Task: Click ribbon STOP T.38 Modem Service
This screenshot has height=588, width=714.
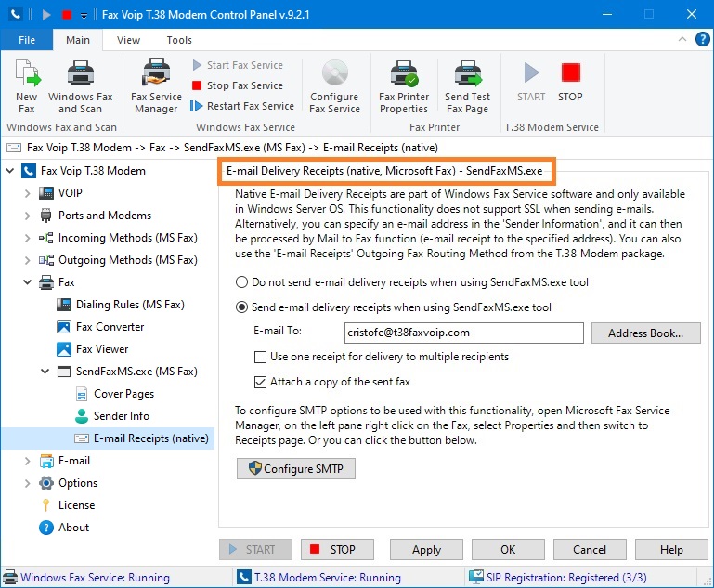Action: (x=570, y=83)
